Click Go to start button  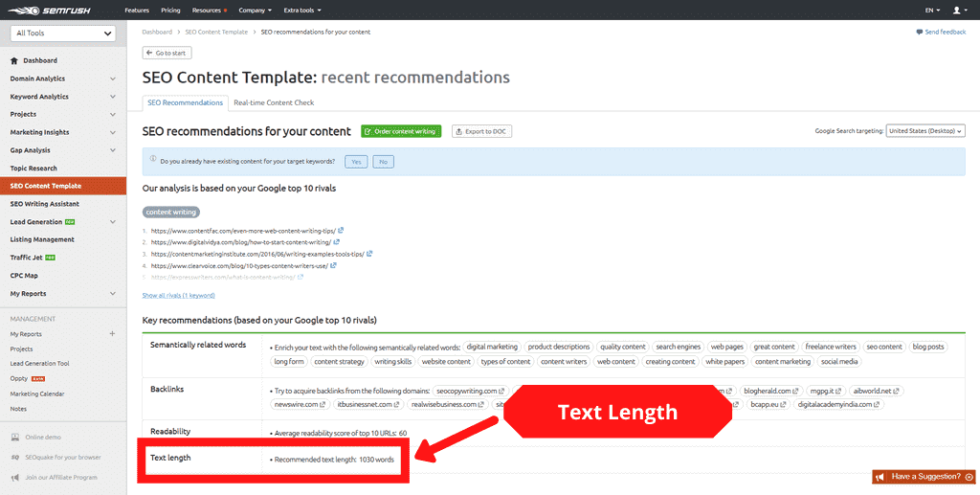(x=167, y=53)
